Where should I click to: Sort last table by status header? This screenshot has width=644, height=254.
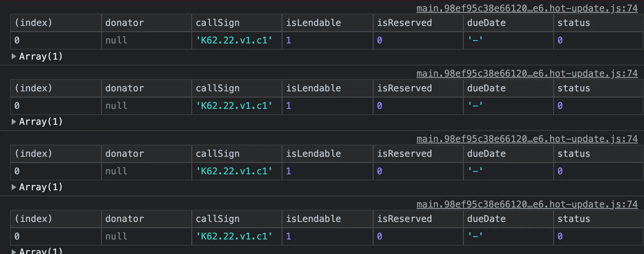pyautogui.click(x=574, y=219)
